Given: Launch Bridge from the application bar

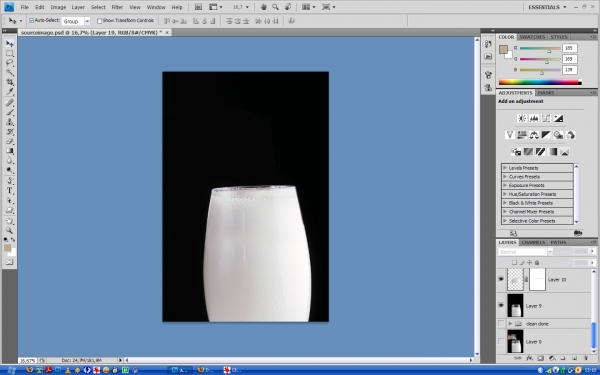Looking at the screenshot, I should tap(198, 7).
